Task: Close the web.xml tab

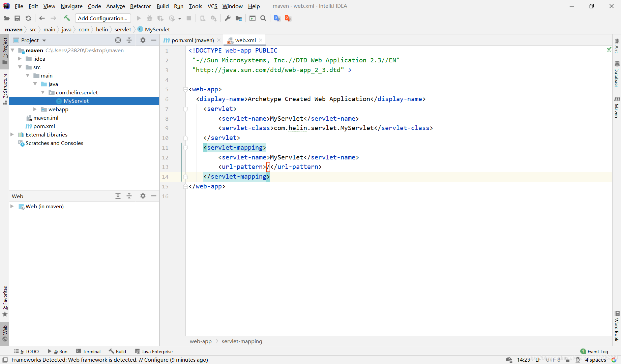Action: click(261, 40)
